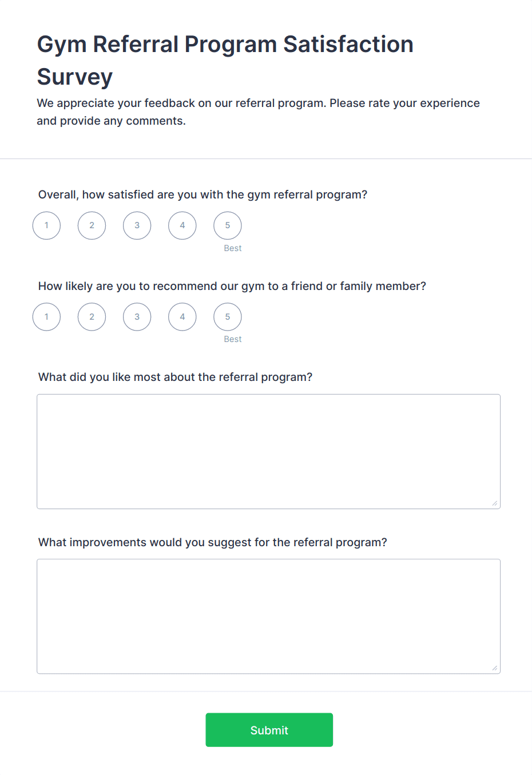The image size is (532, 775).
Task: Focus the improvements suggestion comment box
Action: pyautogui.click(x=268, y=616)
